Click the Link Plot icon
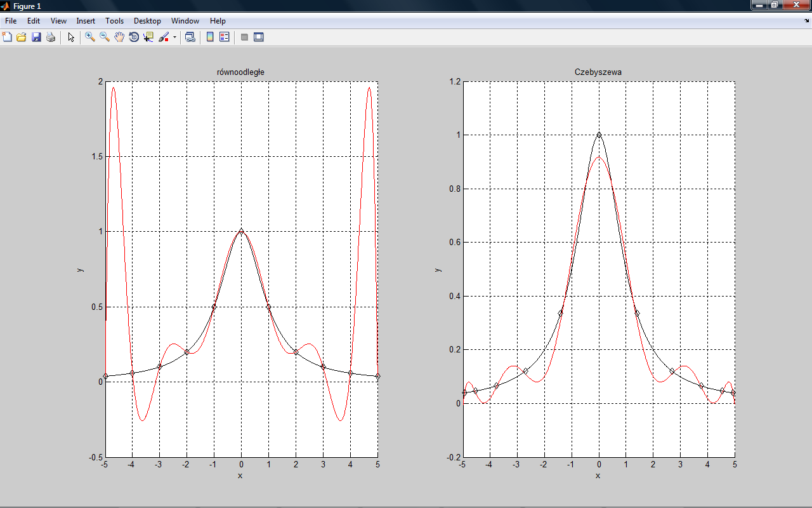 click(190, 37)
